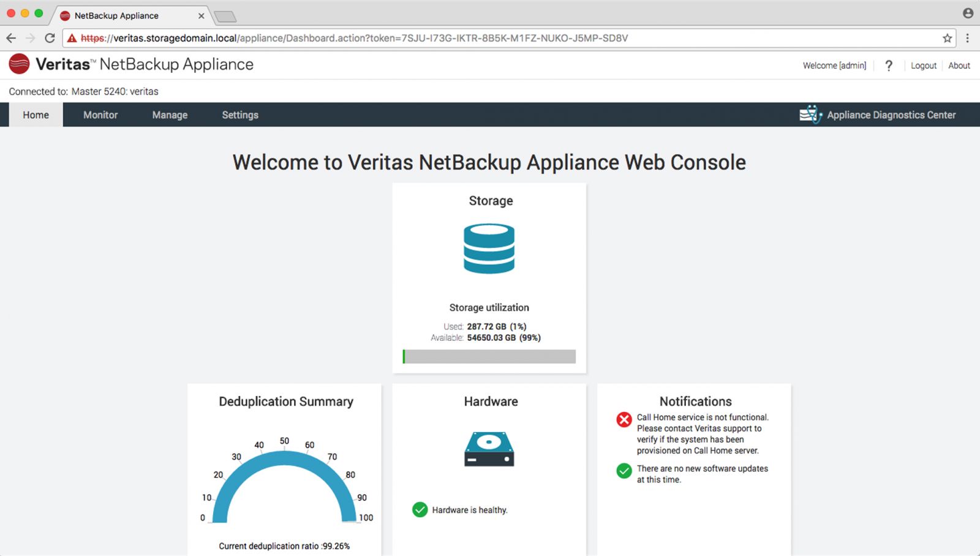Open the Monitor menu
Image resolution: width=980 pixels, height=556 pixels.
[100, 115]
